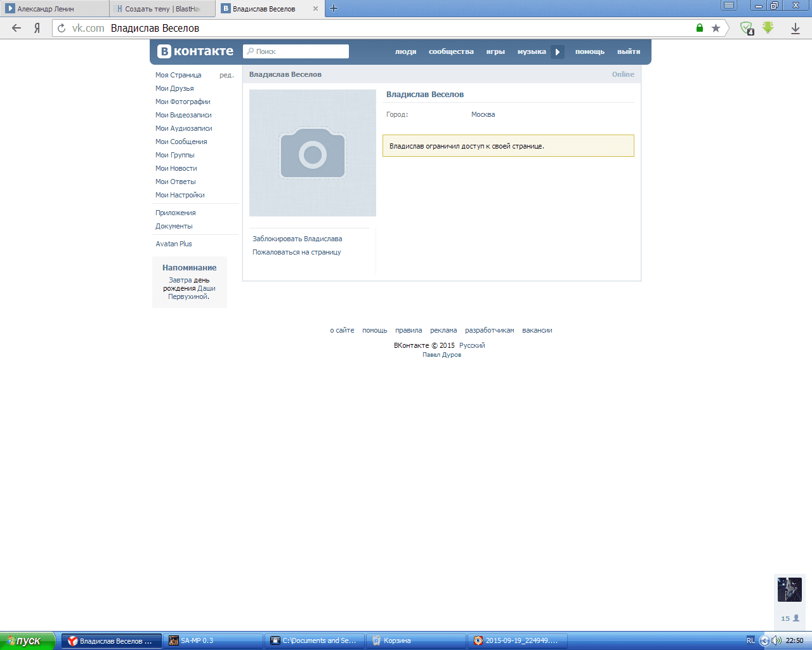Open the downloads arrow icon in toolbar

click(795, 28)
